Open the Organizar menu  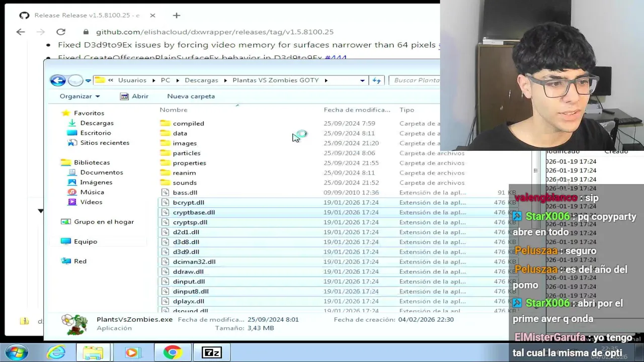79,96
